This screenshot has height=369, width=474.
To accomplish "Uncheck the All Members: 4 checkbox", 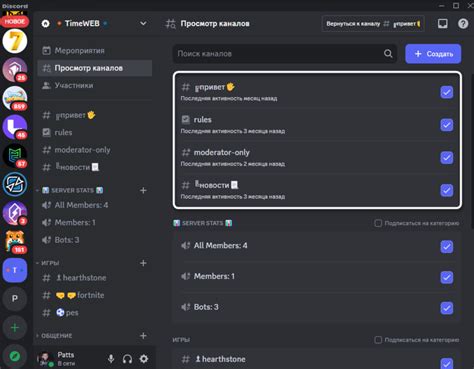I will tap(447, 247).
